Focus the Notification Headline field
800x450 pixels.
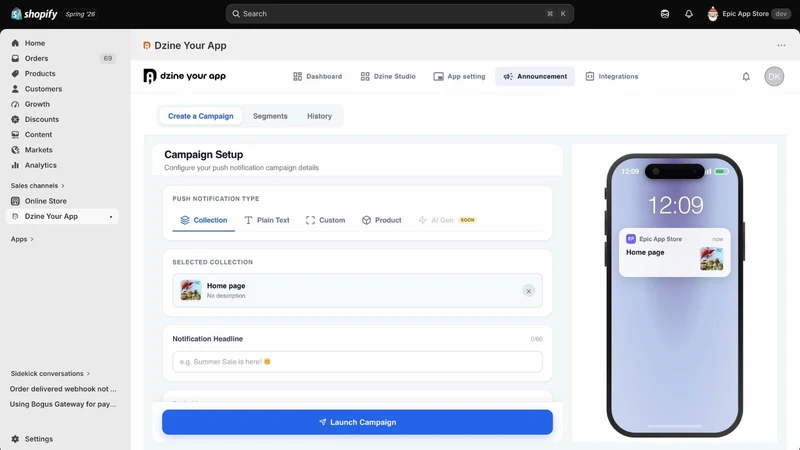click(x=357, y=362)
